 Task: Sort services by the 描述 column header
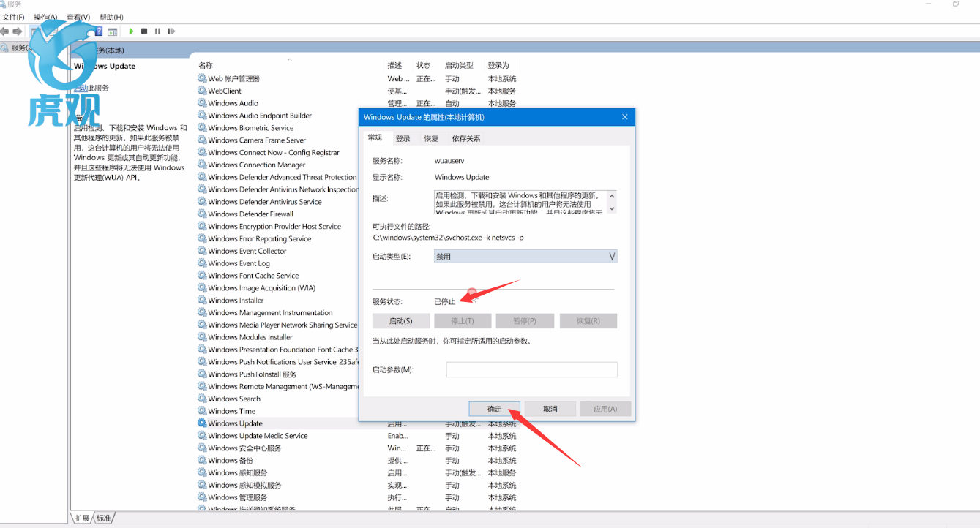tap(395, 65)
